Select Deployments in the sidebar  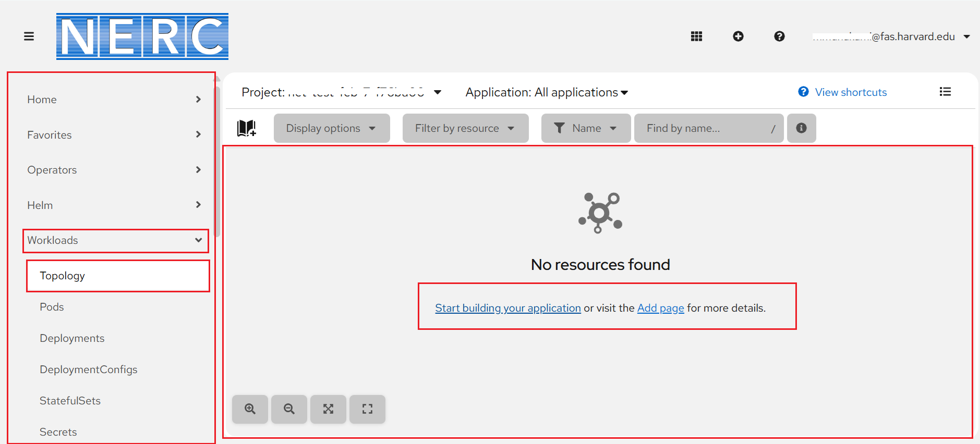[x=72, y=338]
